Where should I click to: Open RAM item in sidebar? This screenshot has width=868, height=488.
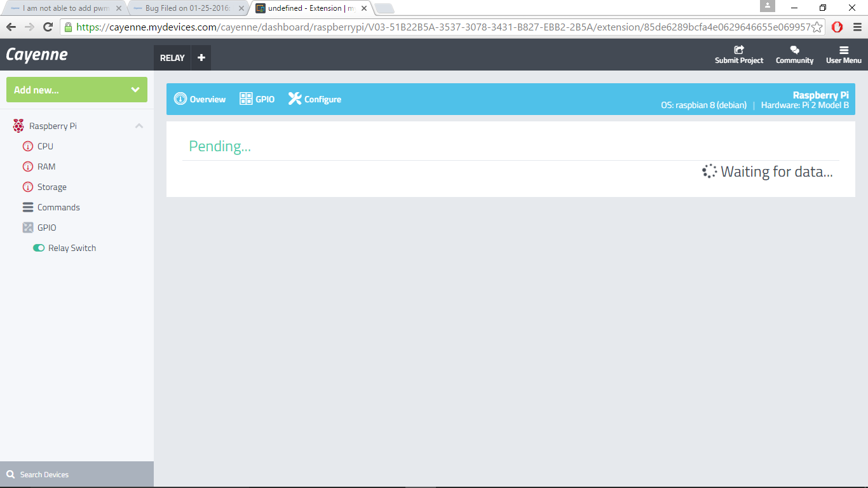(46, 166)
